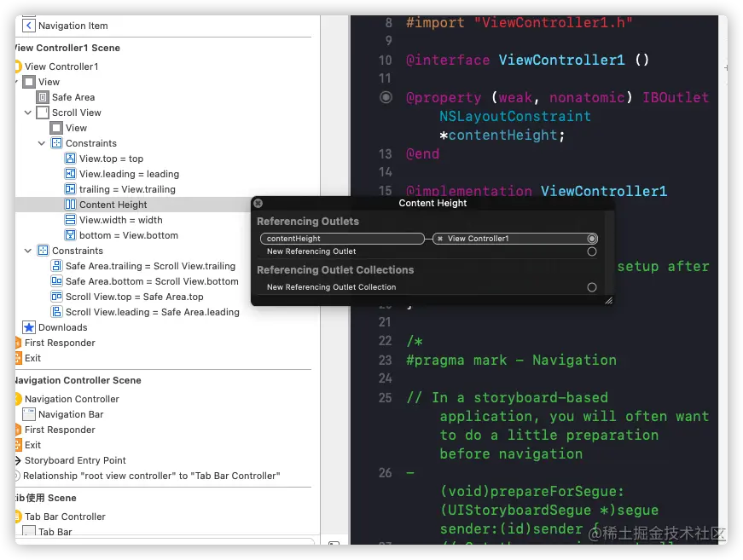Click the New Referencing Outlet Collection circle

pyautogui.click(x=592, y=287)
